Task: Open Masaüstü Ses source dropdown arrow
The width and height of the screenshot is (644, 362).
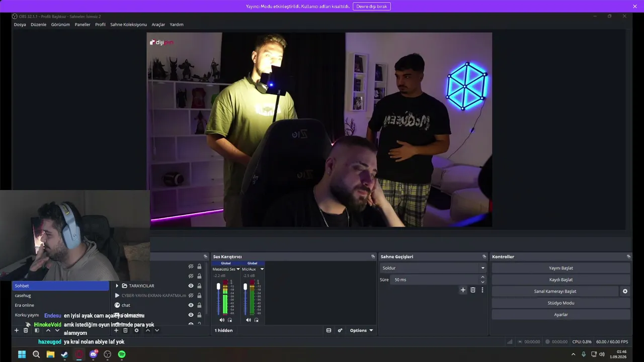Action: pyautogui.click(x=238, y=269)
